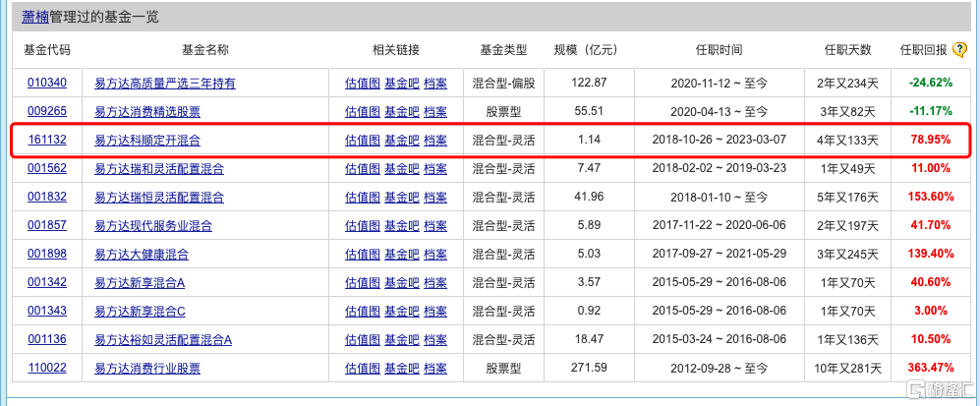Select the 基金类型 column header
Image resolution: width=980 pixels, height=406 pixels.
(503, 50)
